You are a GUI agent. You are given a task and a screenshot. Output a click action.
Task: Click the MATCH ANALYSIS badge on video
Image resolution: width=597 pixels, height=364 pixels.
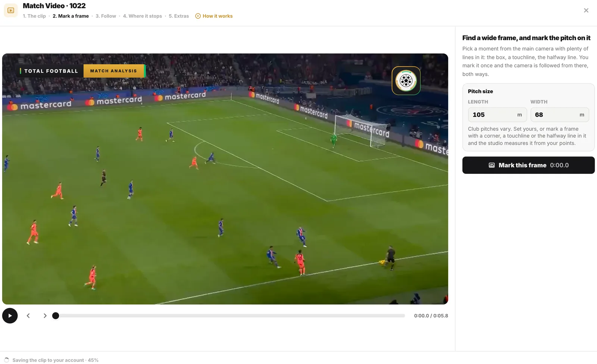(114, 71)
